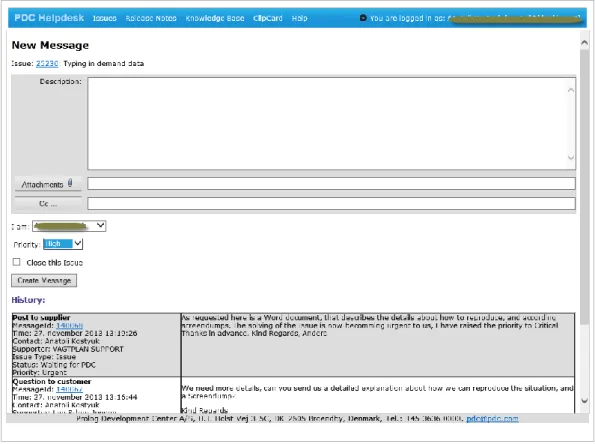
Task: Focus the attachments file path field
Action: [x=331, y=183]
